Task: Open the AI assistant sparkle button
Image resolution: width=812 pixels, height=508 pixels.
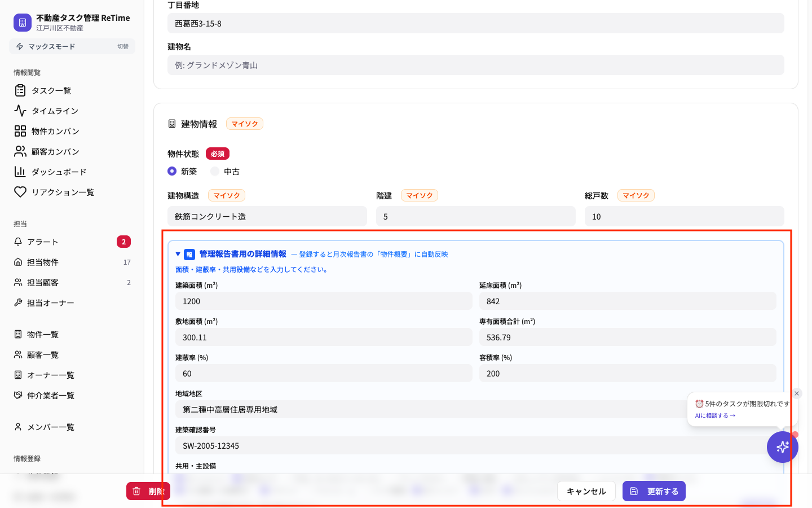Action: click(783, 447)
